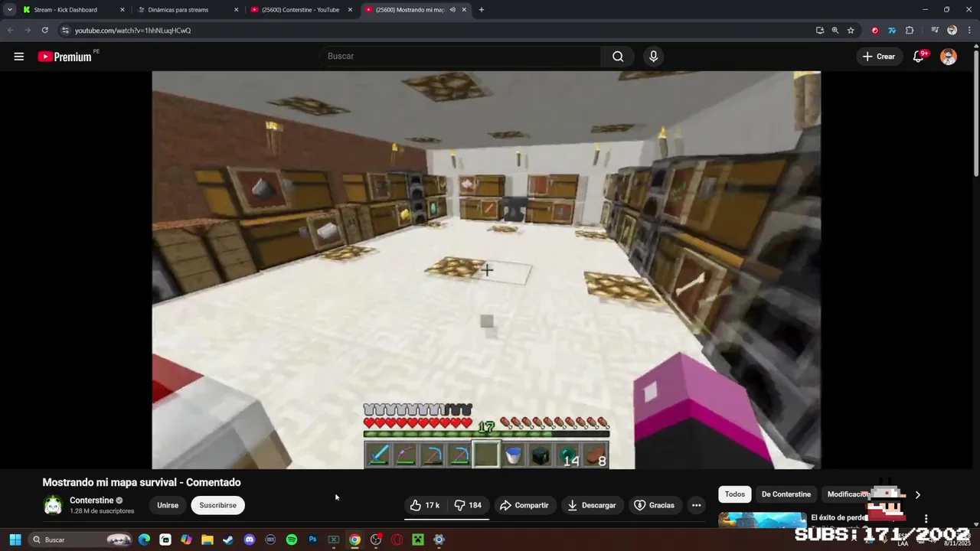Send a Gracias super thanks

[x=655, y=505]
